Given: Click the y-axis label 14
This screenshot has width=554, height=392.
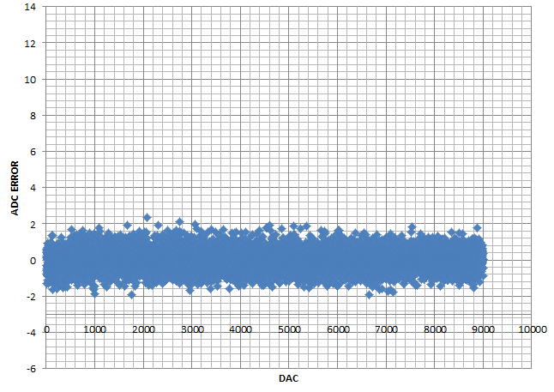Looking at the screenshot, I should (31, 7).
